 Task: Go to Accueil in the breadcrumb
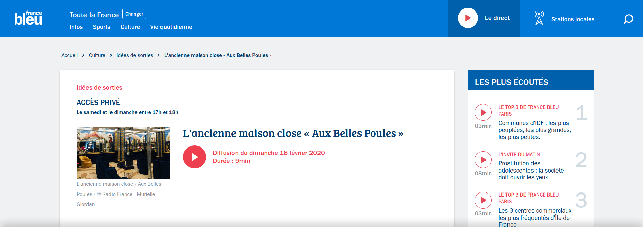tap(70, 55)
